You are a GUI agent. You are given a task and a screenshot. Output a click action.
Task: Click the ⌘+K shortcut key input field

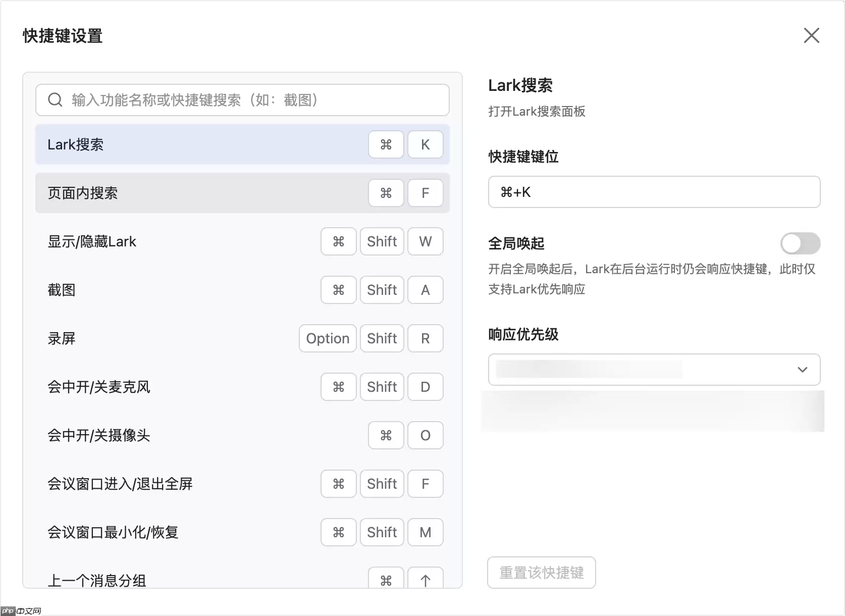click(x=654, y=192)
